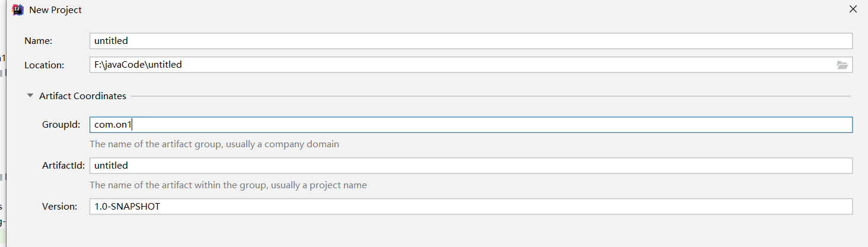Click the GroupId hint about company domain
Screen dimensions: 868x247
point(214,144)
